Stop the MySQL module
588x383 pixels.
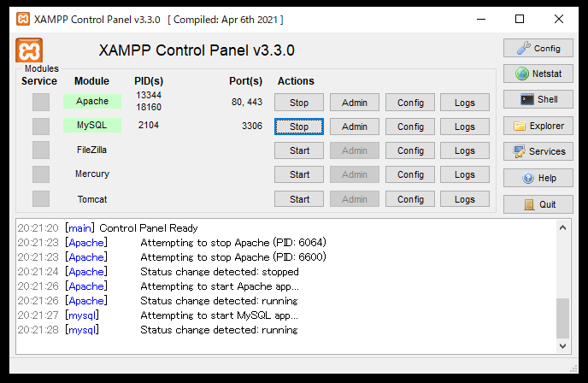(x=299, y=127)
